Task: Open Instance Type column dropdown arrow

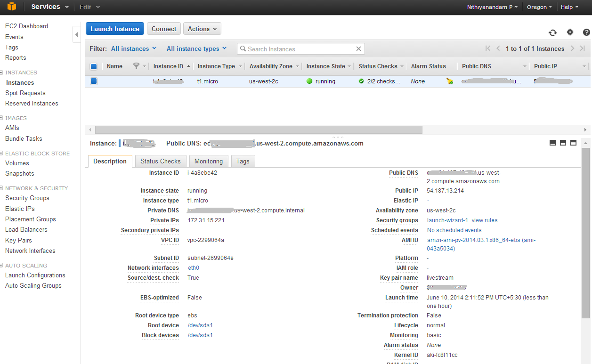Action: [x=240, y=66]
